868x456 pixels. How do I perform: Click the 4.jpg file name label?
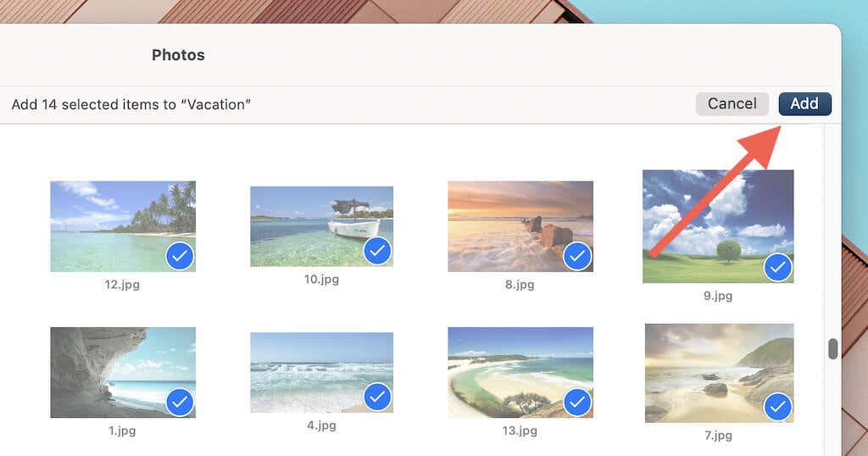point(321,426)
